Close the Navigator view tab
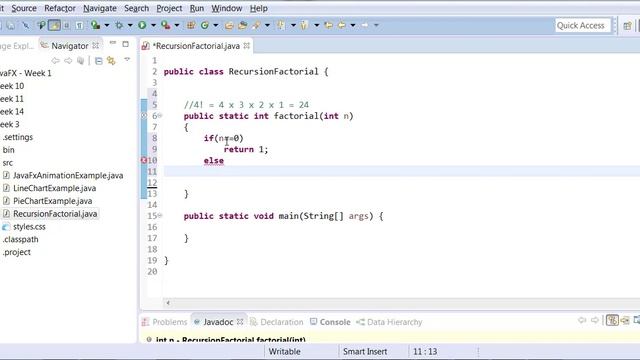640x360 pixels. pos(96,45)
